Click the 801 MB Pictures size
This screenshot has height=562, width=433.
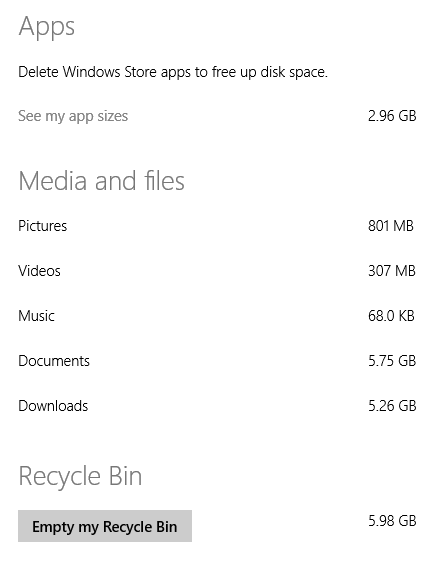[x=391, y=226]
